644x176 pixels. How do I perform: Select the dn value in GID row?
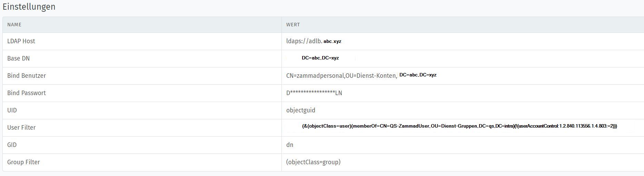290,145
